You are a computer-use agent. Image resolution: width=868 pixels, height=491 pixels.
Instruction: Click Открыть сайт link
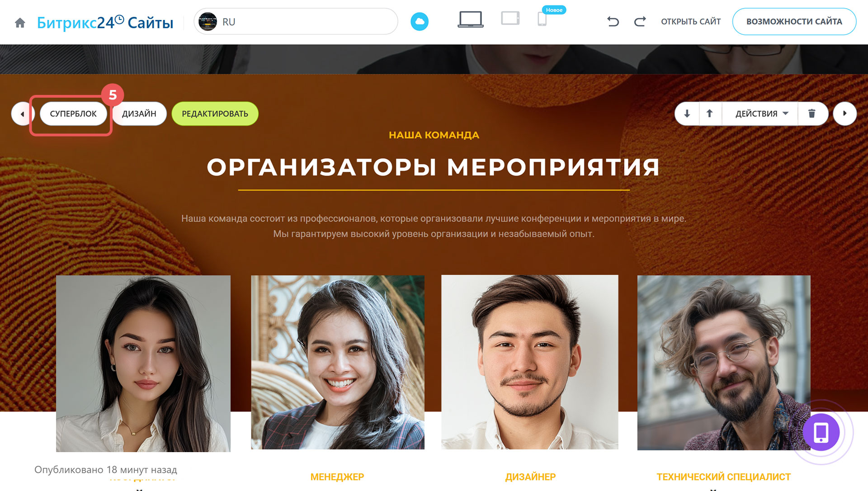(691, 21)
